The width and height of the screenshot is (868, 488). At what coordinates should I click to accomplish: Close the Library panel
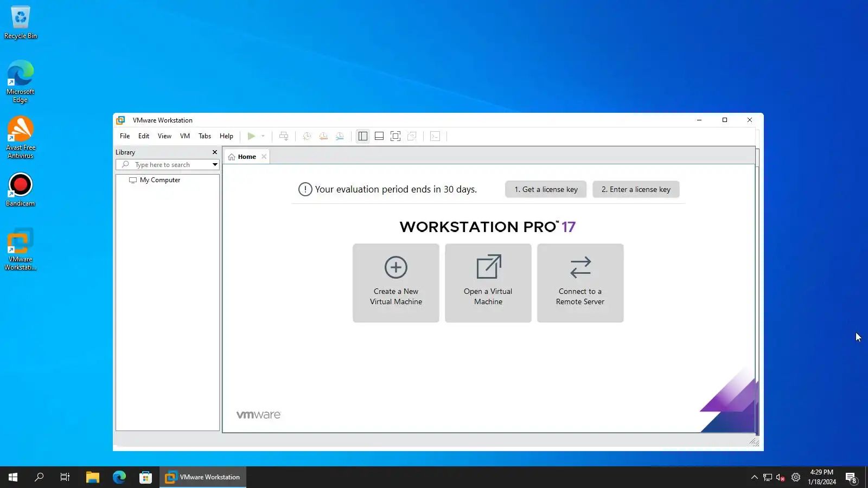215,152
